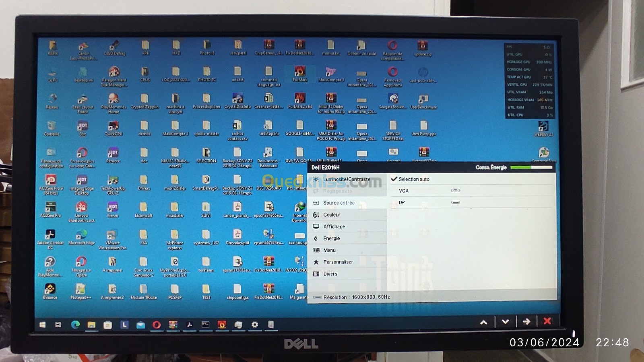Select the Utm Putty.ppk file
Viewport: 644px width, 362px height.
pos(423,129)
